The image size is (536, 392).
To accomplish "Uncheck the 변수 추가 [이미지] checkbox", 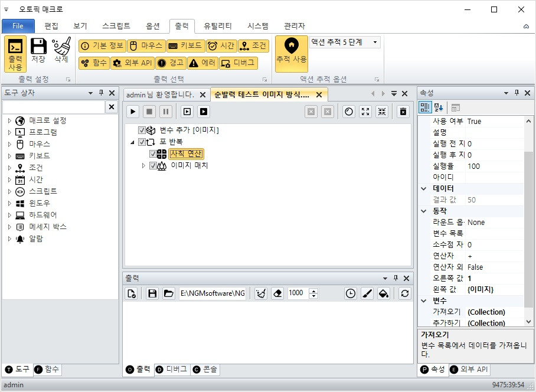I will [x=142, y=130].
